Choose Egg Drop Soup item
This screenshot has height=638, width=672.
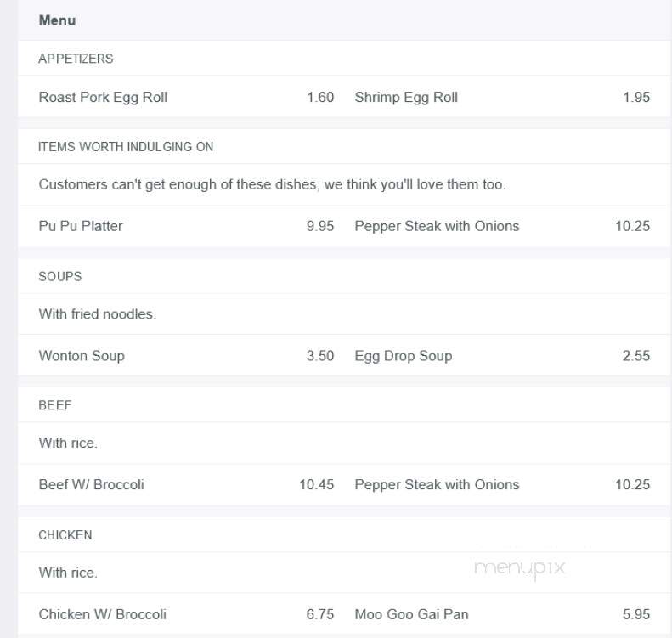404,356
